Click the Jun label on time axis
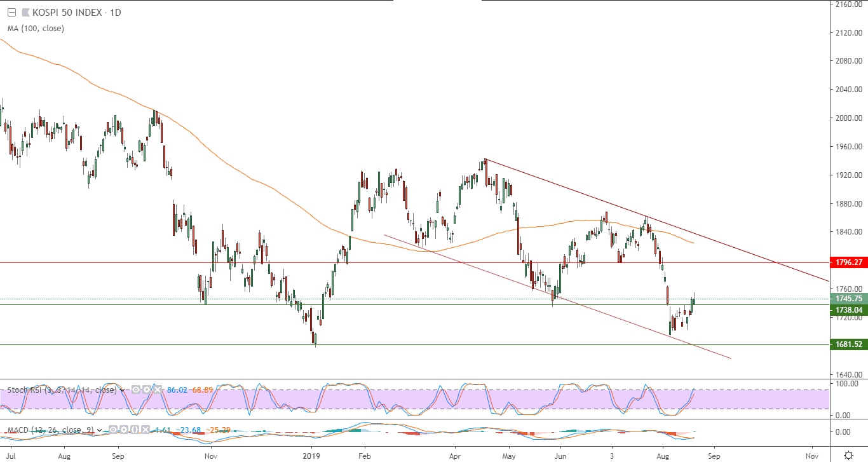The image size is (868, 462). click(x=560, y=456)
